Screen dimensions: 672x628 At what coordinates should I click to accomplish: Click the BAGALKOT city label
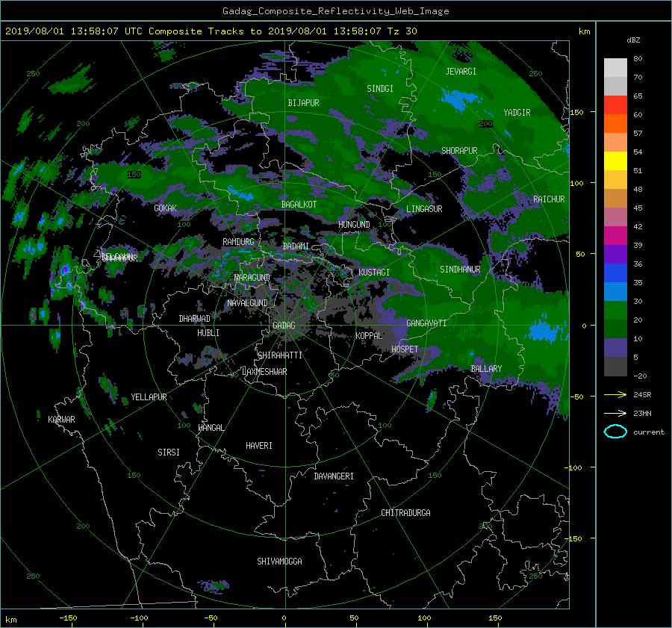(299, 205)
